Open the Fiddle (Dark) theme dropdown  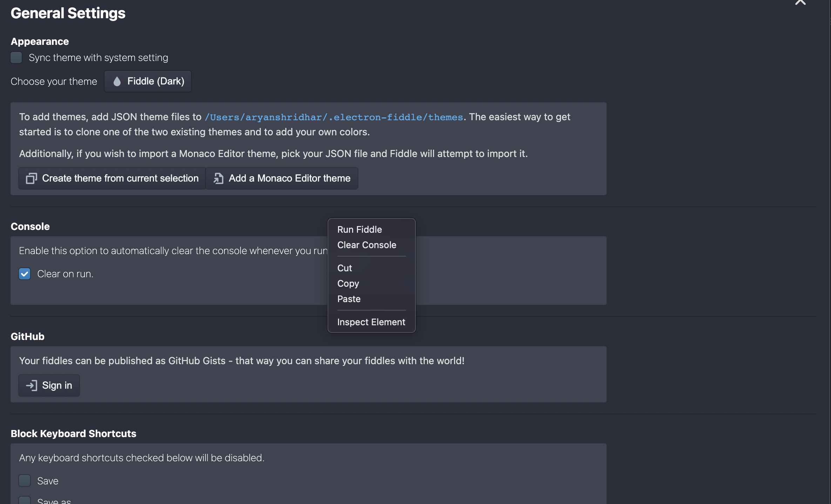[x=148, y=81]
